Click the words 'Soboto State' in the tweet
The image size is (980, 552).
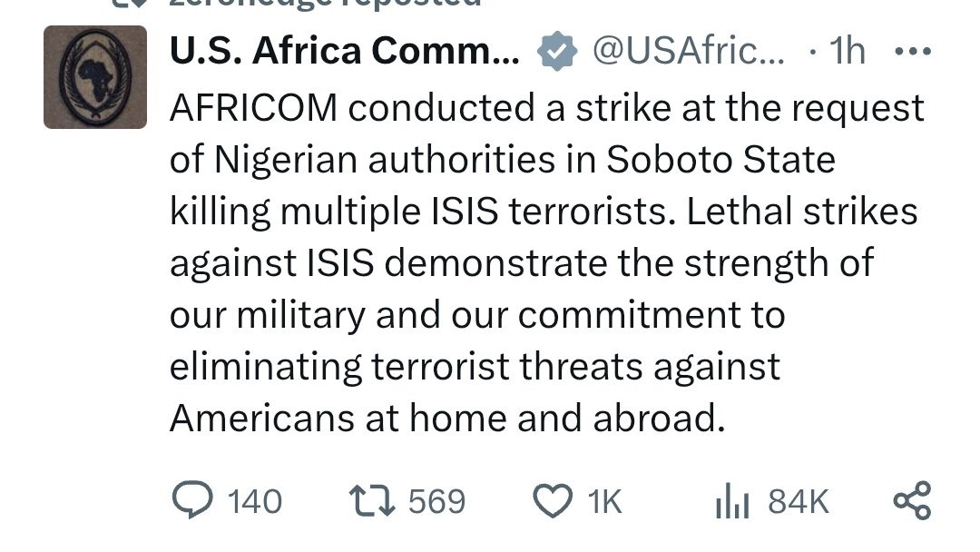coord(720,160)
